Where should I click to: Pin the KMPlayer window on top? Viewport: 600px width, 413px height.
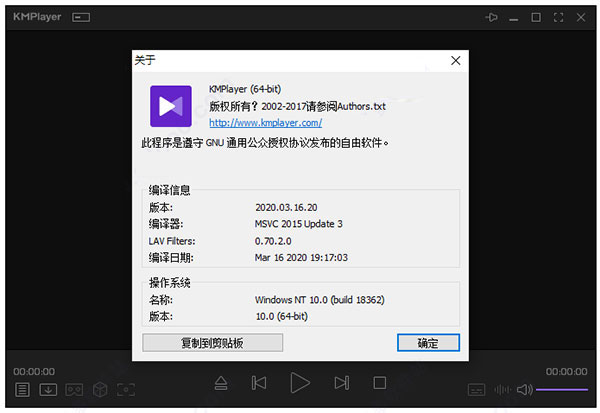491,17
